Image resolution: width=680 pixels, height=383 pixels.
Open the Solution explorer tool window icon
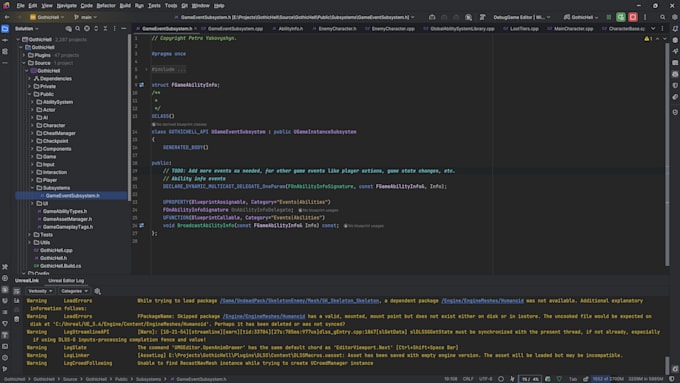tap(5, 29)
